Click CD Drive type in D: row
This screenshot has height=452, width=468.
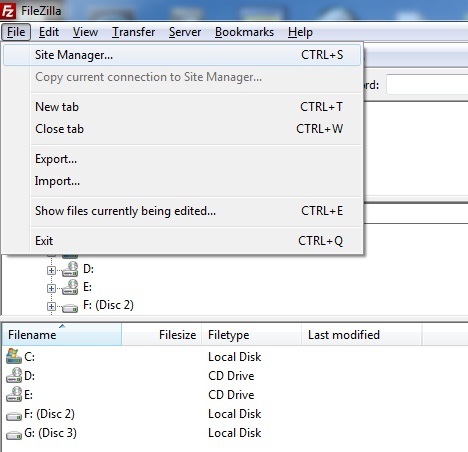click(x=231, y=376)
